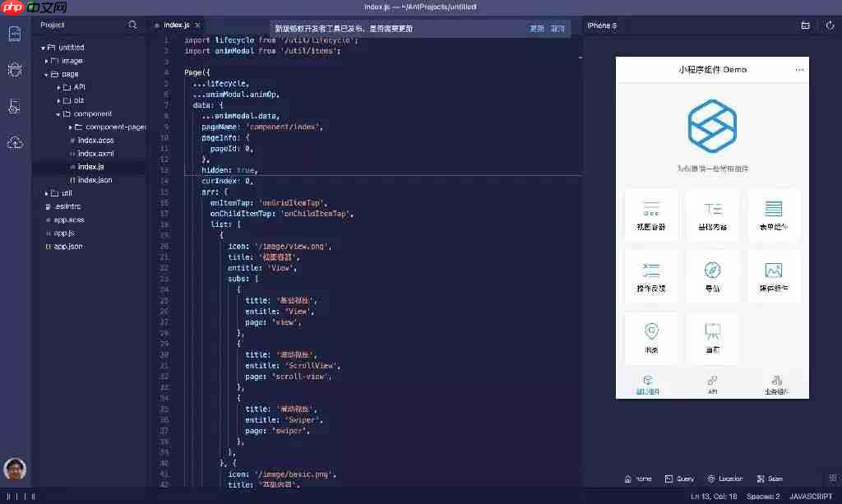Click the search icon in Project panel
842x504 pixels.
point(131,25)
